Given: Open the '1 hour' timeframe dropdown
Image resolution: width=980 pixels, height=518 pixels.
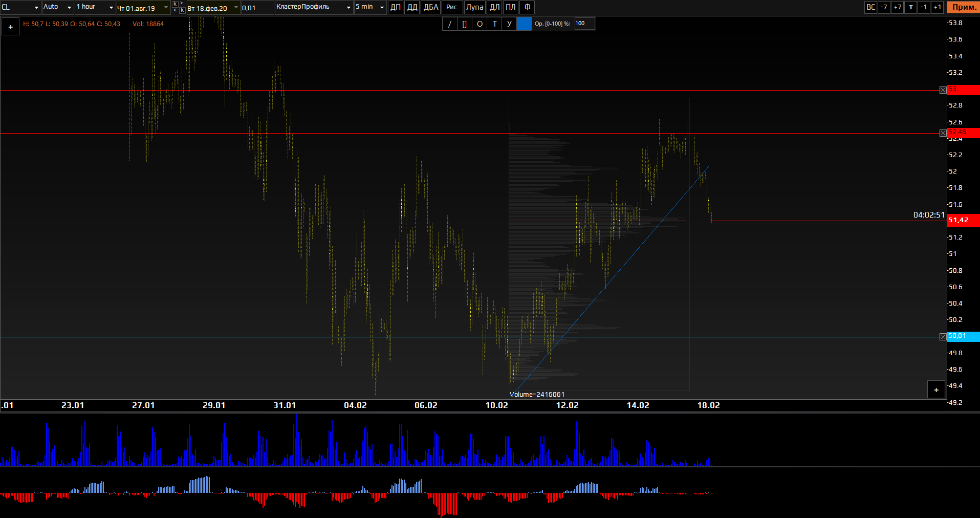Looking at the screenshot, I should 111,7.
